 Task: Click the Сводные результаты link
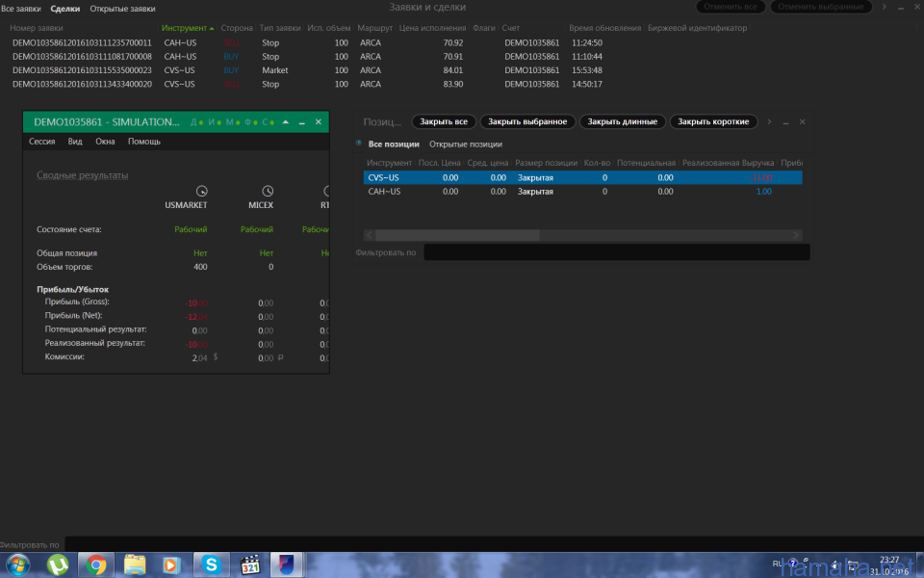point(83,175)
